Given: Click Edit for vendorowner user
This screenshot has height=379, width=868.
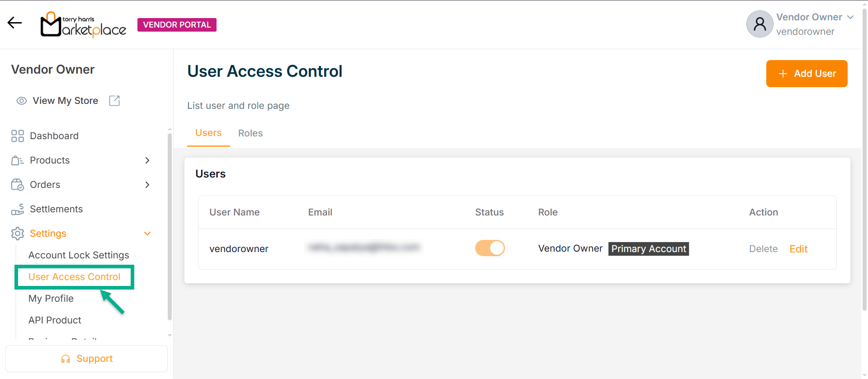Looking at the screenshot, I should tap(798, 249).
